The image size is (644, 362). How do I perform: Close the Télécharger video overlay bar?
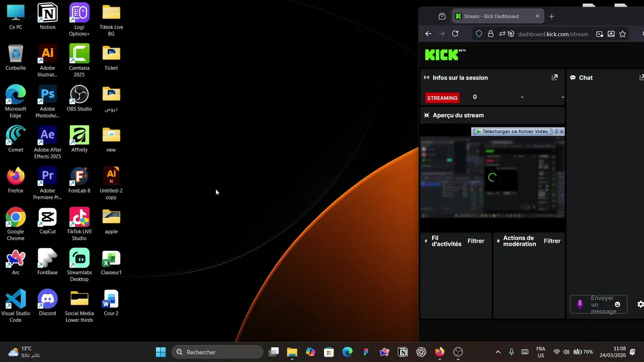pyautogui.click(x=561, y=131)
